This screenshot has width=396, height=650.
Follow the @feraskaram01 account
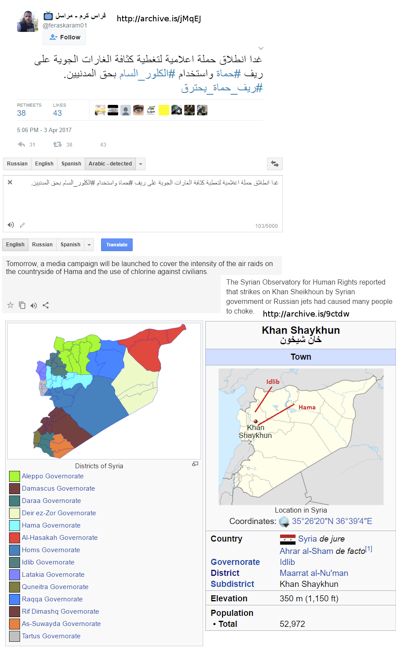point(64,37)
